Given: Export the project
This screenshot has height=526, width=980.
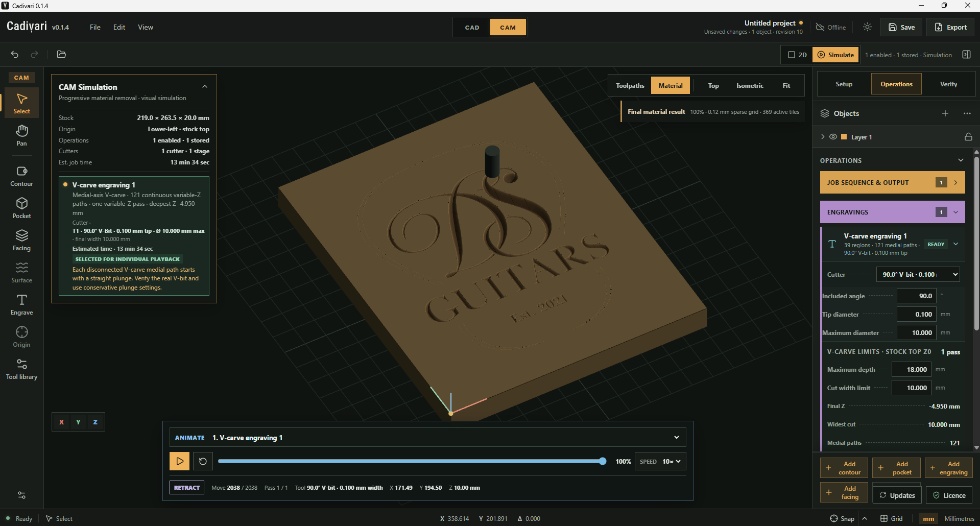Looking at the screenshot, I should tap(951, 27).
